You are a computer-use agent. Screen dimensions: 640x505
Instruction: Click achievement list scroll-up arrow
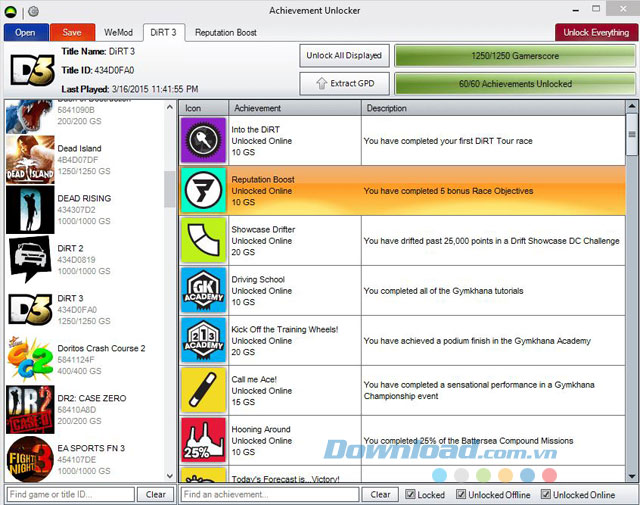632,106
